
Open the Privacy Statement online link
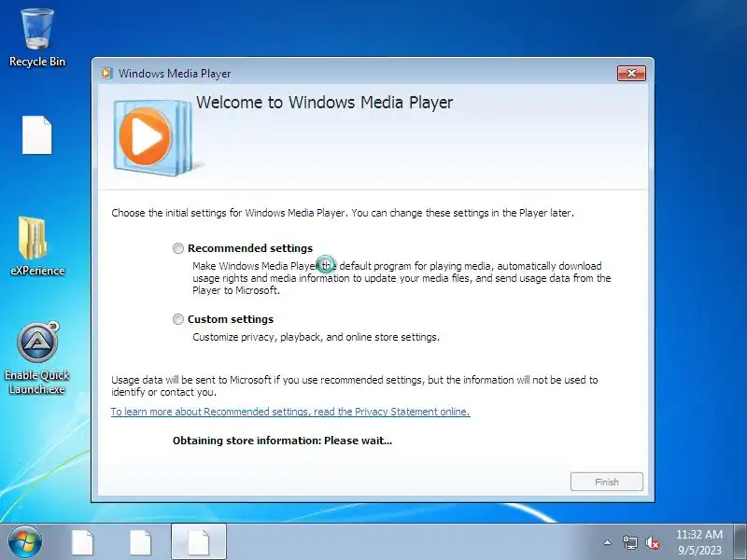coord(290,412)
